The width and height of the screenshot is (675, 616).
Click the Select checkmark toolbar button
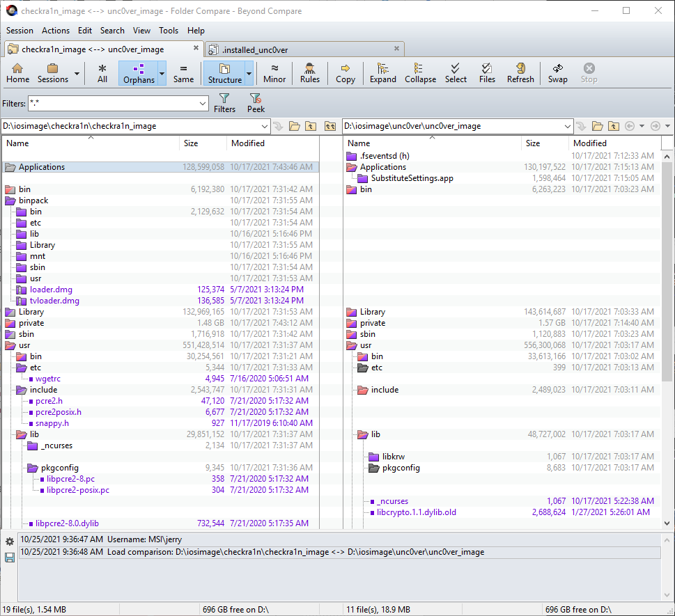(x=456, y=73)
